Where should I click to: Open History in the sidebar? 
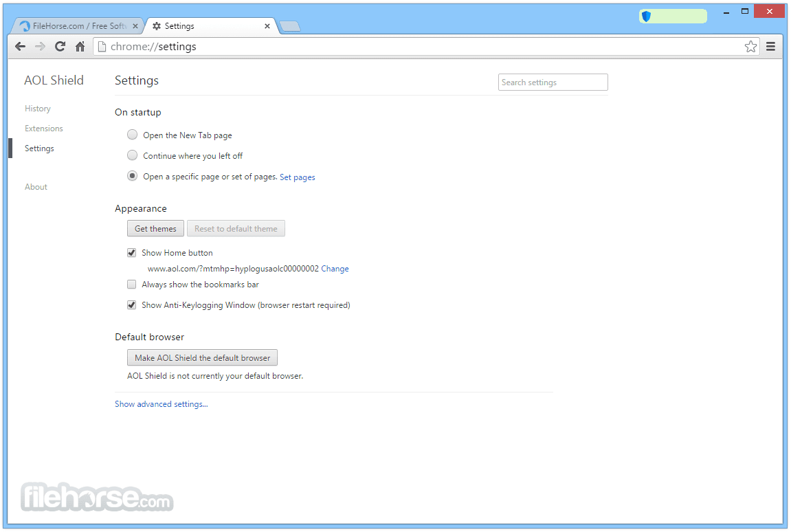click(x=38, y=109)
